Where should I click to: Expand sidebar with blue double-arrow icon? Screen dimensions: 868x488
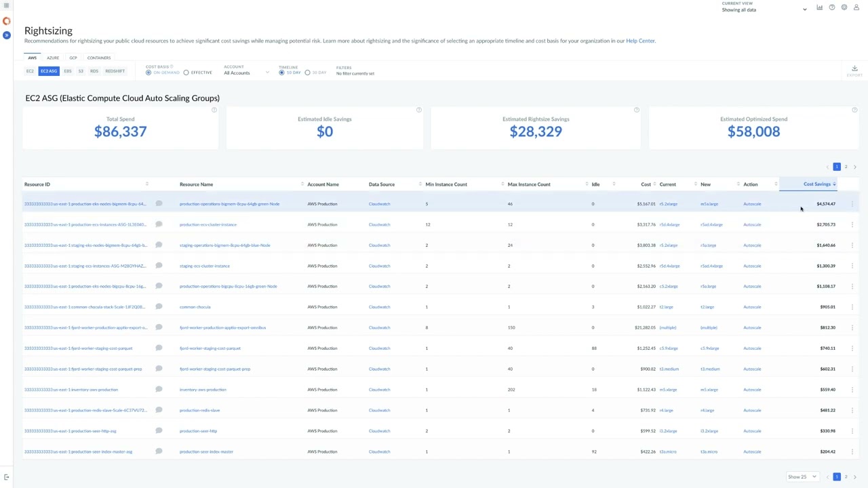pos(7,35)
